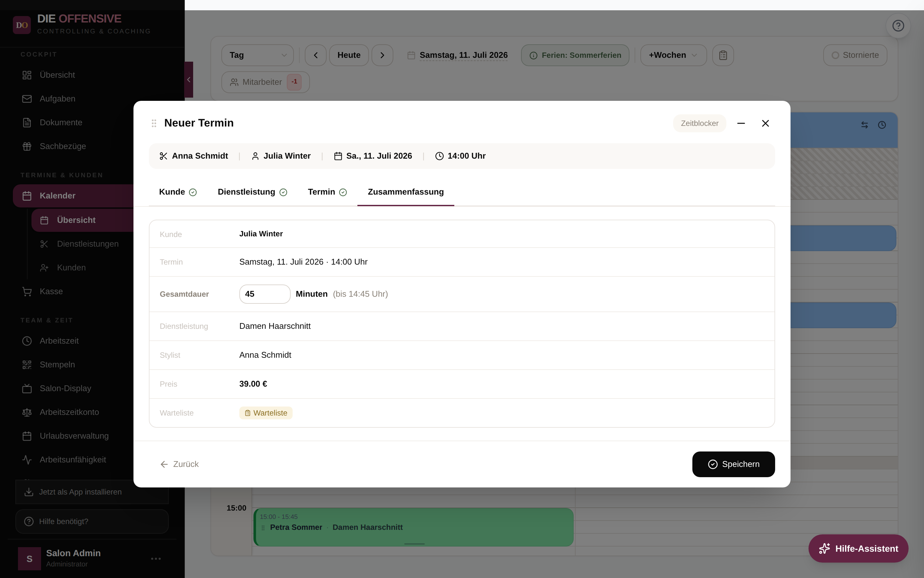The height and width of the screenshot is (578, 924).
Task: Open the Hilfe-Assistent
Action: (858, 548)
